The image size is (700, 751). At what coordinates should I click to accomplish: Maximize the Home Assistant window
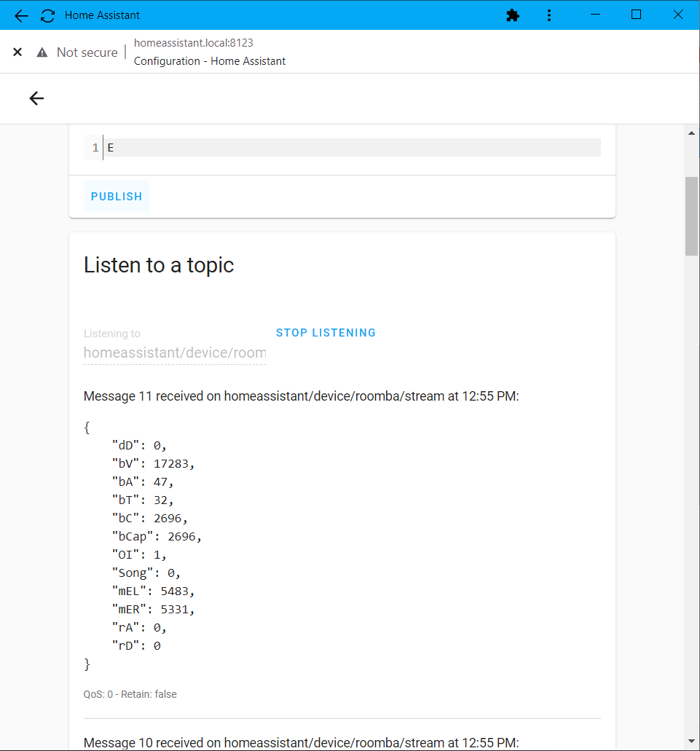pyautogui.click(x=637, y=15)
